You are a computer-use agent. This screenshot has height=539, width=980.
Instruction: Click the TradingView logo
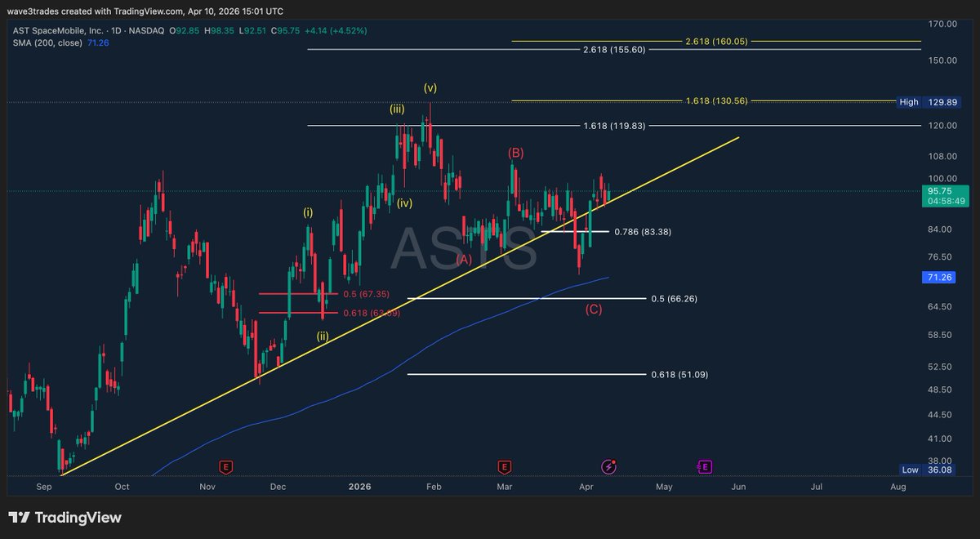click(x=65, y=517)
